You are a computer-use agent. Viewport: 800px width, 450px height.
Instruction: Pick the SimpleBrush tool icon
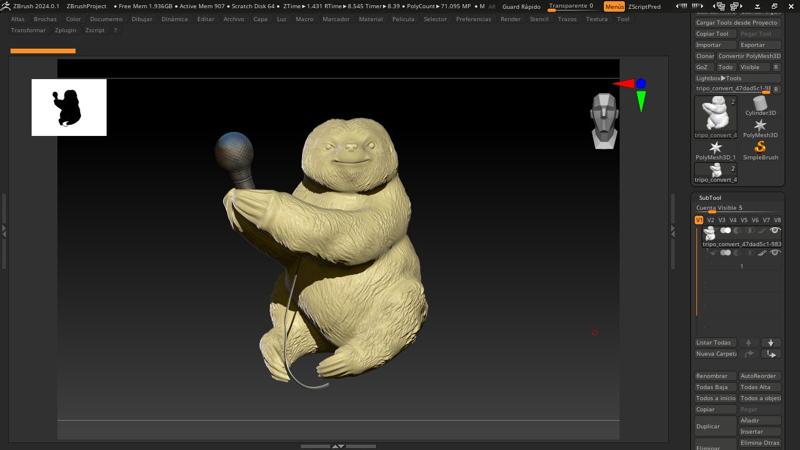(x=760, y=148)
